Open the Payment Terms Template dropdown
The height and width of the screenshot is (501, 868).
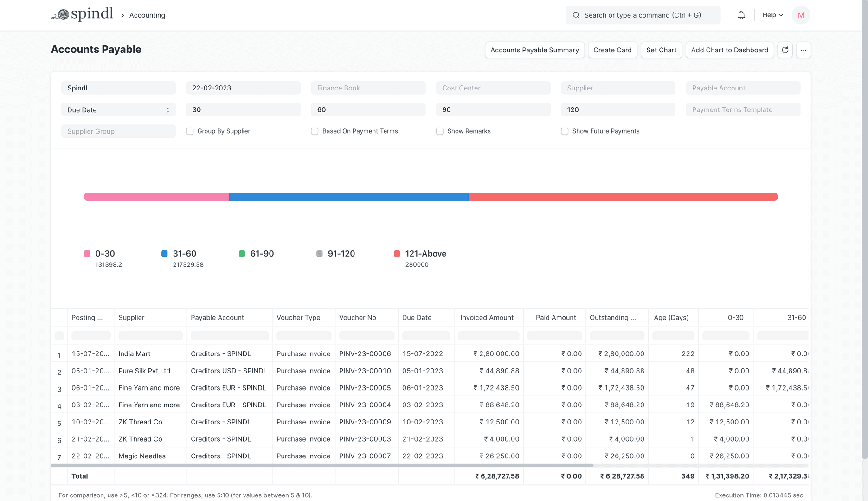[x=742, y=109]
